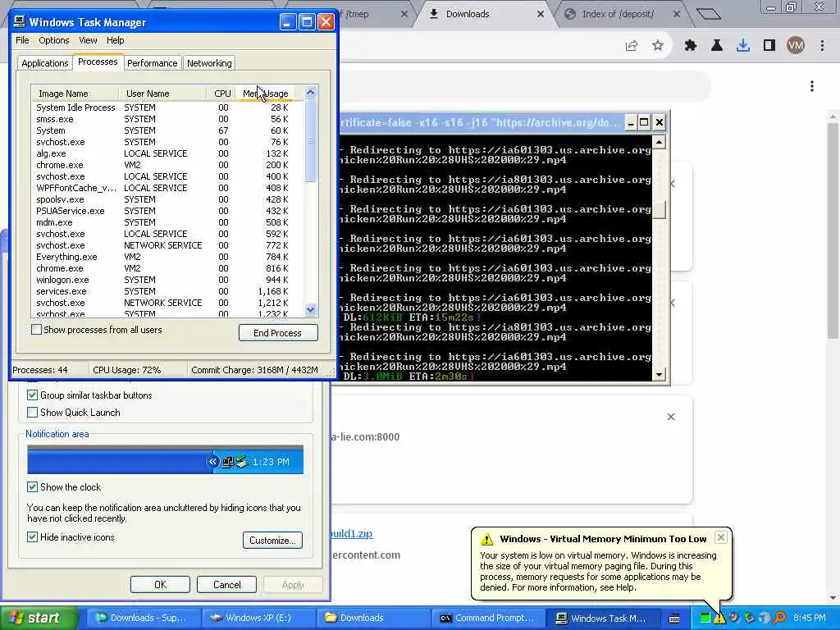
Task: Select the winlogon.exe process row
Action: click(167, 281)
